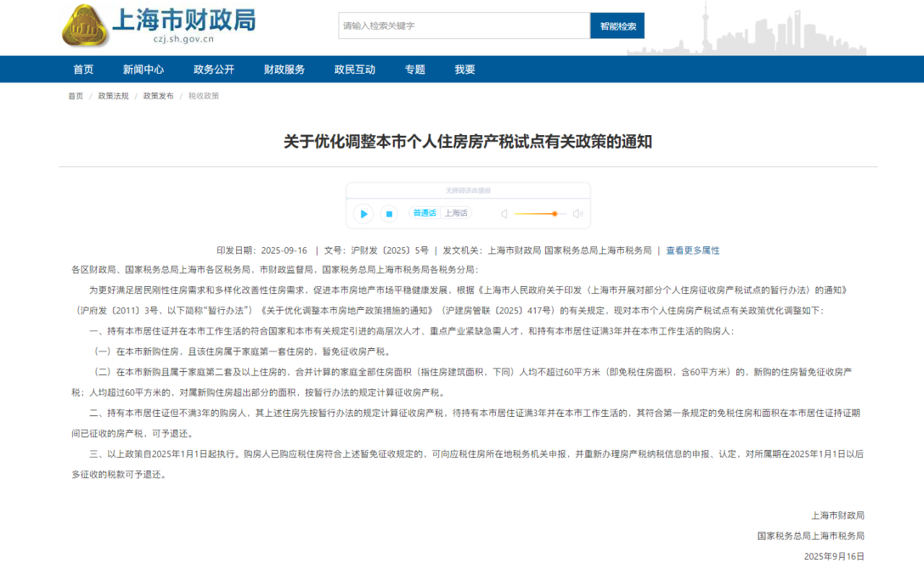Select 普通话 voice option
This screenshot has height=580, width=924.
(424, 213)
